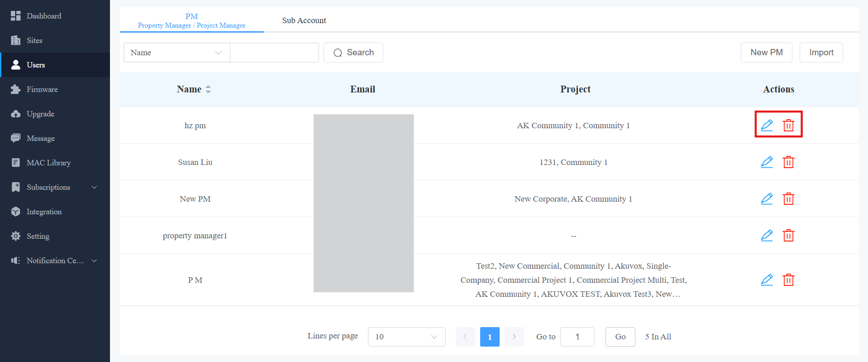Click the New PM button
868x362 pixels.
pyautogui.click(x=767, y=53)
